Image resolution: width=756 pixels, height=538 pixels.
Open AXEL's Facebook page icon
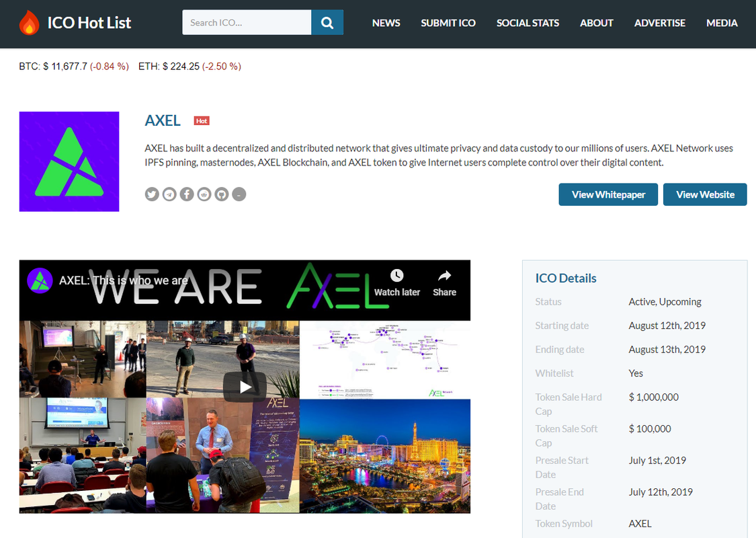tap(187, 194)
